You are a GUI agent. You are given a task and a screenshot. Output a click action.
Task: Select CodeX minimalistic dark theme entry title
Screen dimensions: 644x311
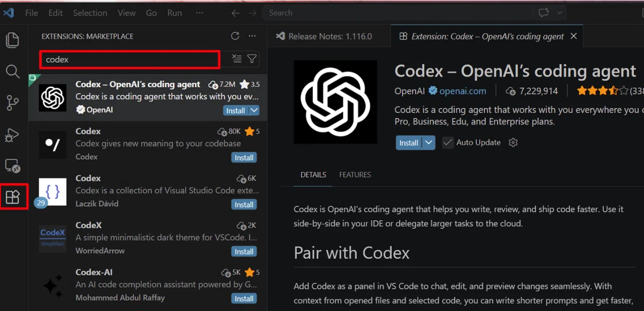pos(89,225)
